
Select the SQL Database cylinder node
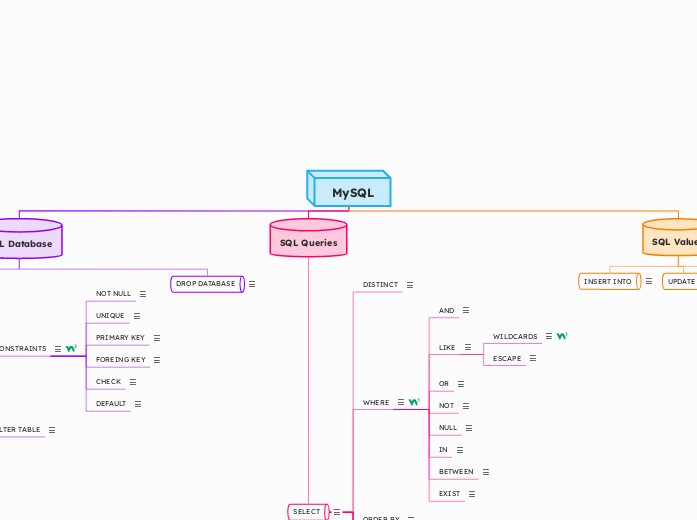(x=31, y=239)
